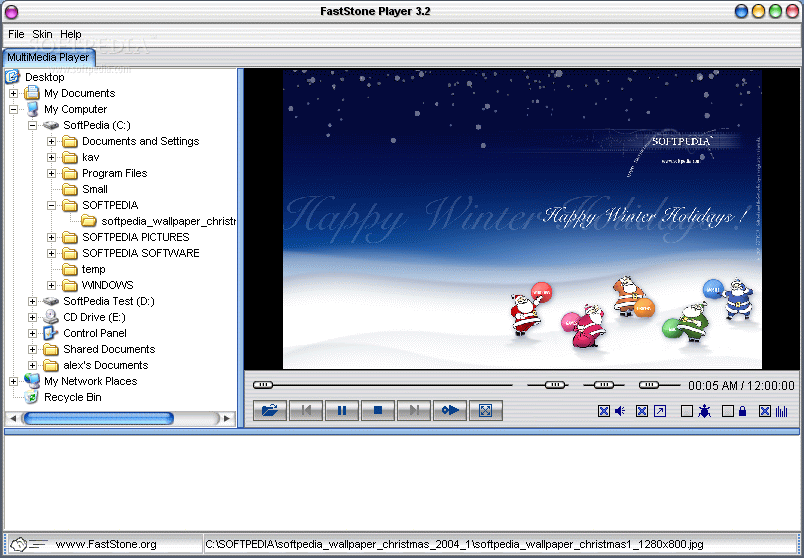
Task: Click the My Computer icon
Action: point(32,109)
